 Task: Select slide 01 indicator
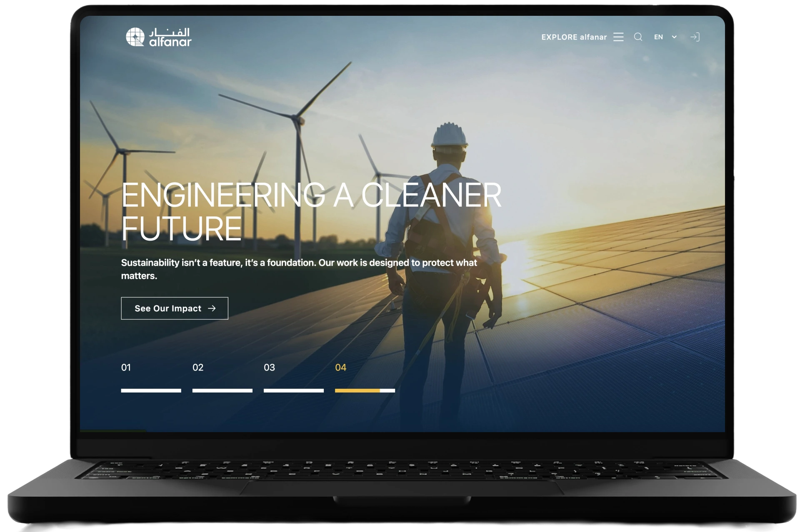coord(126,368)
